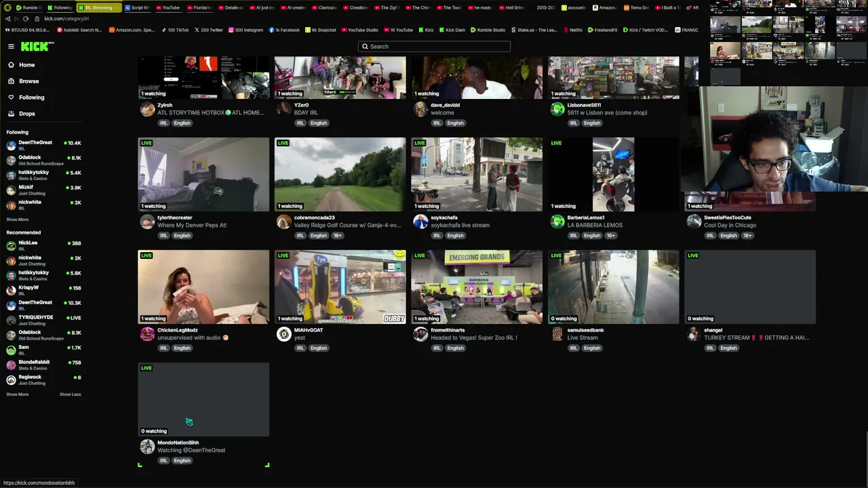Select the English tag under soykachafa
The height and width of the screenshot is (488, 868).
tap(455, 236)
